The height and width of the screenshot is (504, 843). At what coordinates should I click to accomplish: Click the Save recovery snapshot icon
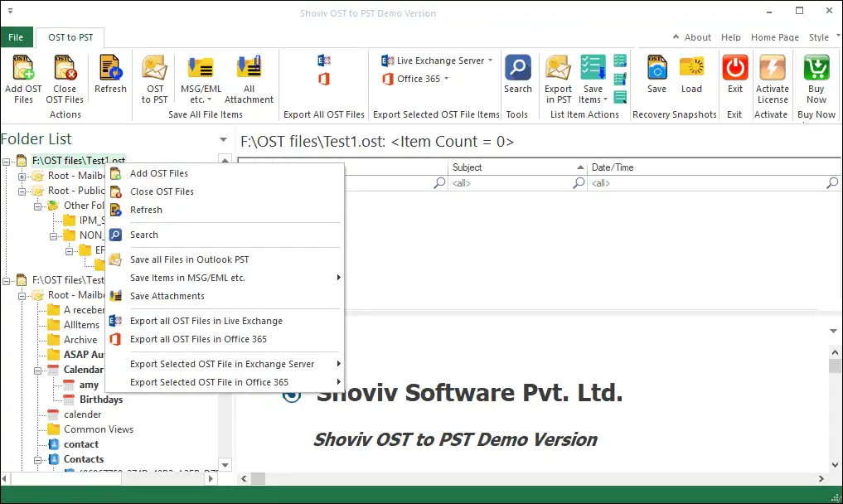click(657, 68)
